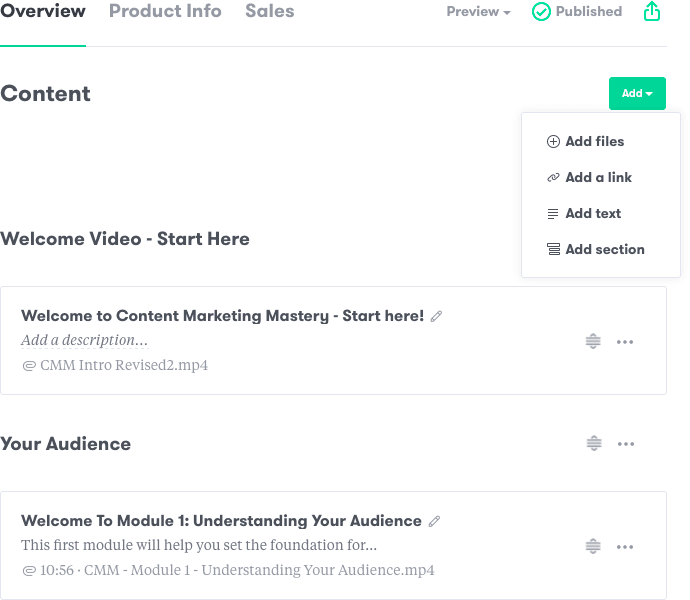This screenshot has width=690, height=600.
Task: Click the Your Audience section heading
Action: point(66,444)
